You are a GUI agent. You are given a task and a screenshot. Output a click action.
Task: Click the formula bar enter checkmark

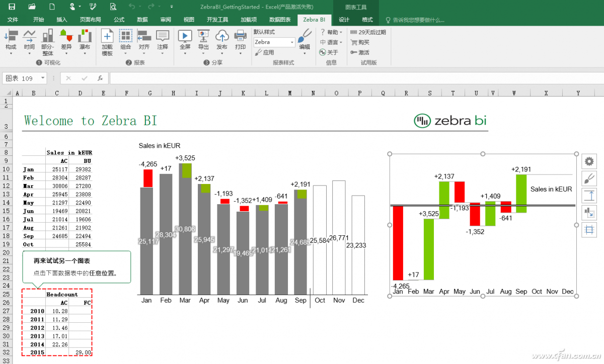coord(85,78)
